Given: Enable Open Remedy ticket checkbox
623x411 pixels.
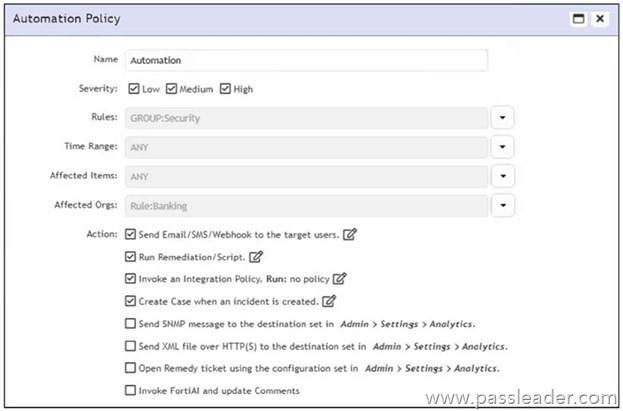Looking at the screenshot, I should click(132, 368).
